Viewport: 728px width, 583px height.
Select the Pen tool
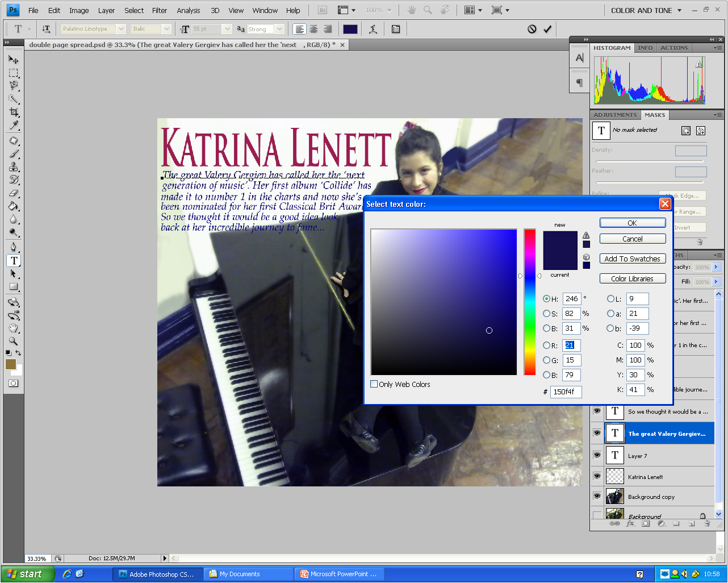tap(14, 247)
